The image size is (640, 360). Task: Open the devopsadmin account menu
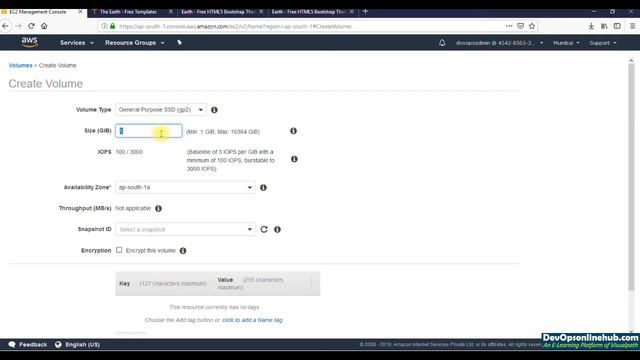pyautogui.click(x=499, y=43)
